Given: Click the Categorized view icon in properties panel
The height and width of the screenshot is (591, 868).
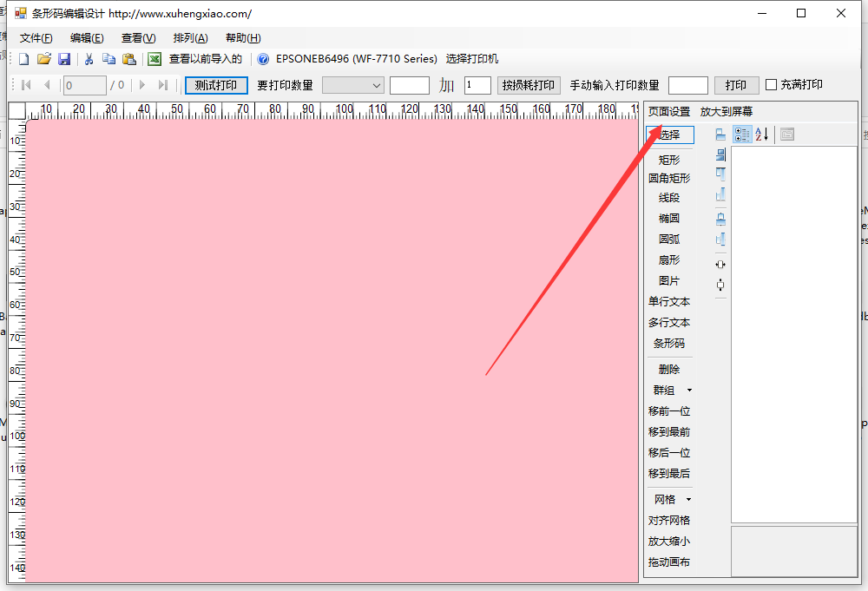Looking at the screenshot, I should (x=742, y=135).
